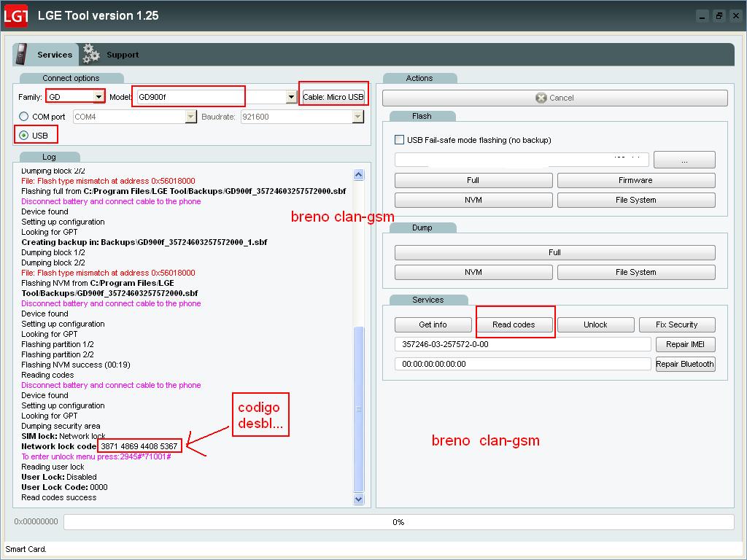Viewport: 747px width, 560px height.
Task: Click the Flash NVM button
Action: coord(473,200)
